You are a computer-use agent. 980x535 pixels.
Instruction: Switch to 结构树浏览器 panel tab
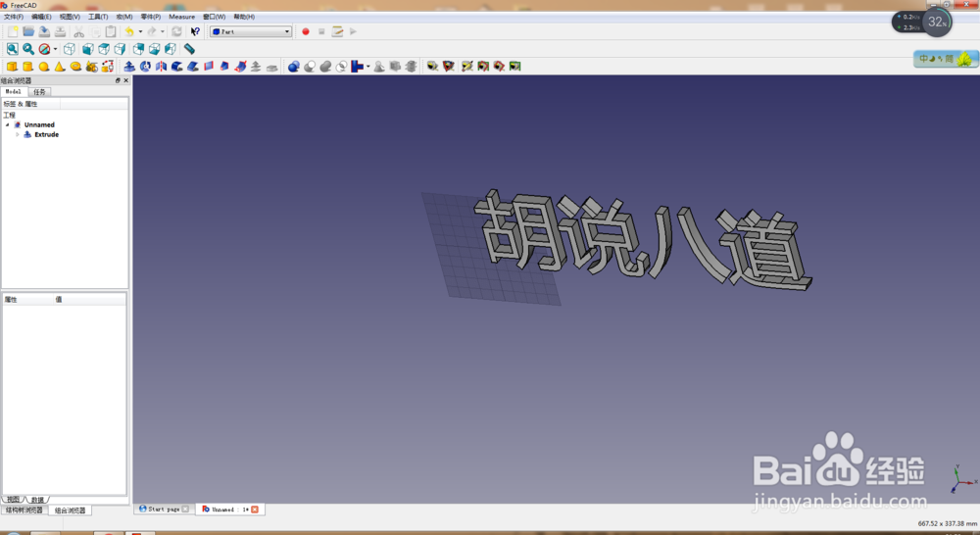coord(24,511)
